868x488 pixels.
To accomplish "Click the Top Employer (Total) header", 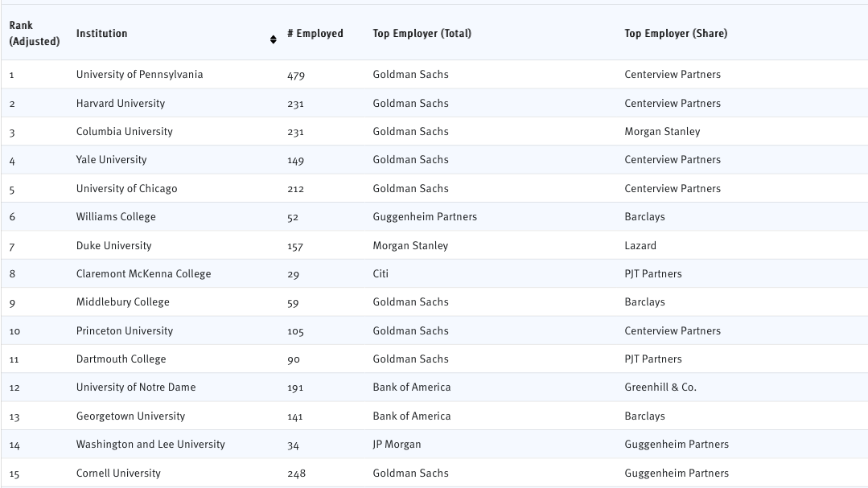I will point(422,34).
